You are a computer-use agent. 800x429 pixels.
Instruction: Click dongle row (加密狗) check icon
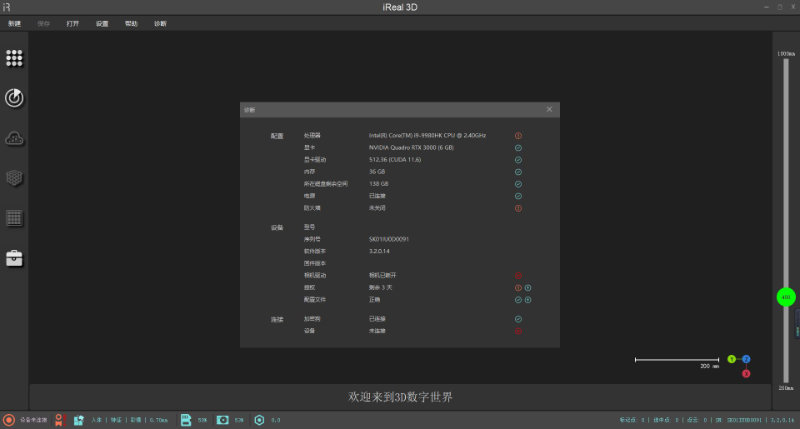tap(518, 319)
